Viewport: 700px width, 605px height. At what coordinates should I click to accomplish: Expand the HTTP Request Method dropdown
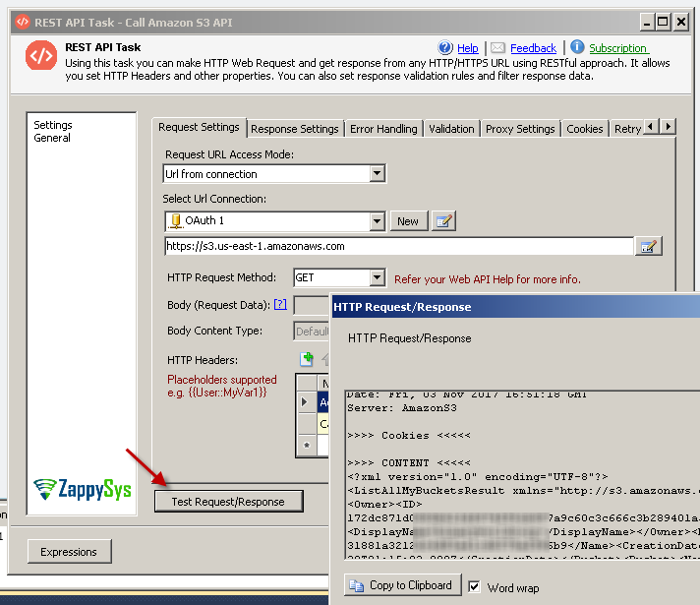click(x=378, y=278)
